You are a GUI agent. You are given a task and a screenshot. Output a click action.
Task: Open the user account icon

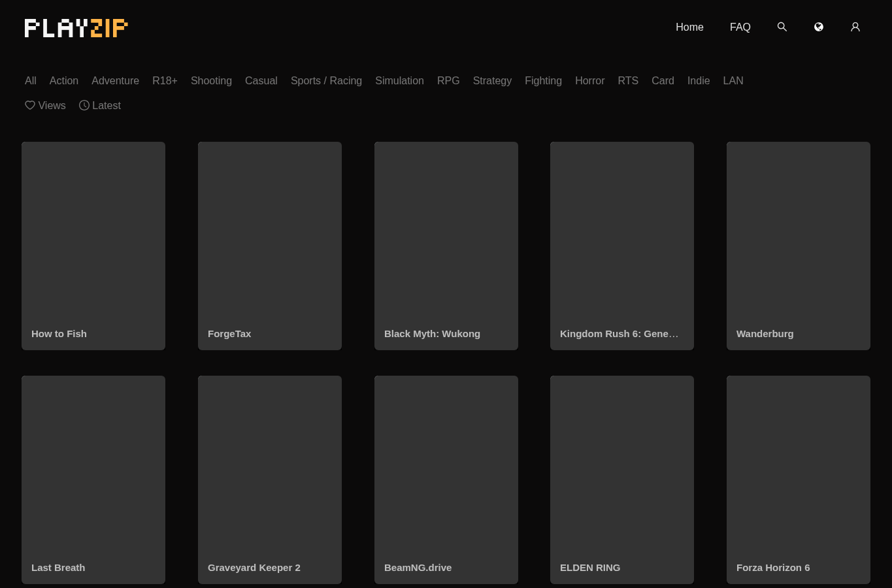coord(855,27)
